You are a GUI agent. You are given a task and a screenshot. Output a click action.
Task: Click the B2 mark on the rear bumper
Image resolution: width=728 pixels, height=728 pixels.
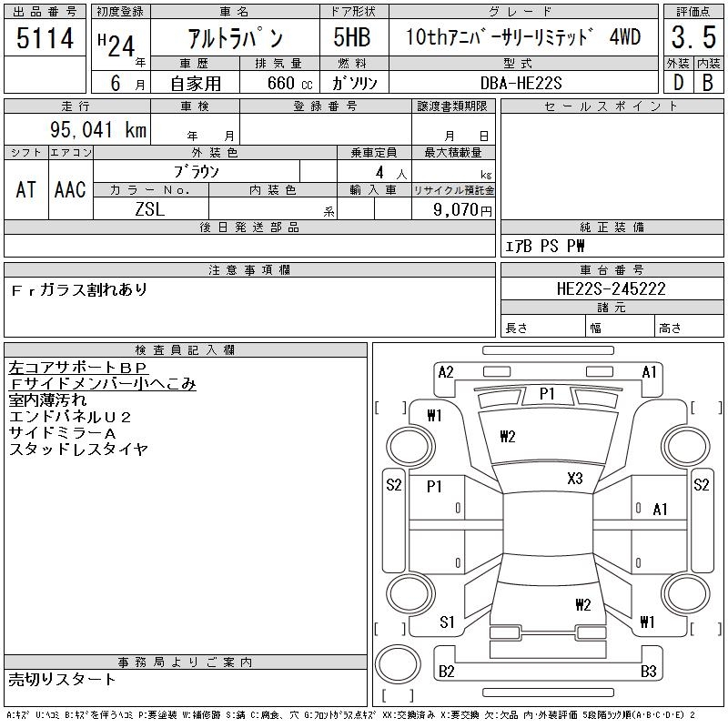[446, 671]
